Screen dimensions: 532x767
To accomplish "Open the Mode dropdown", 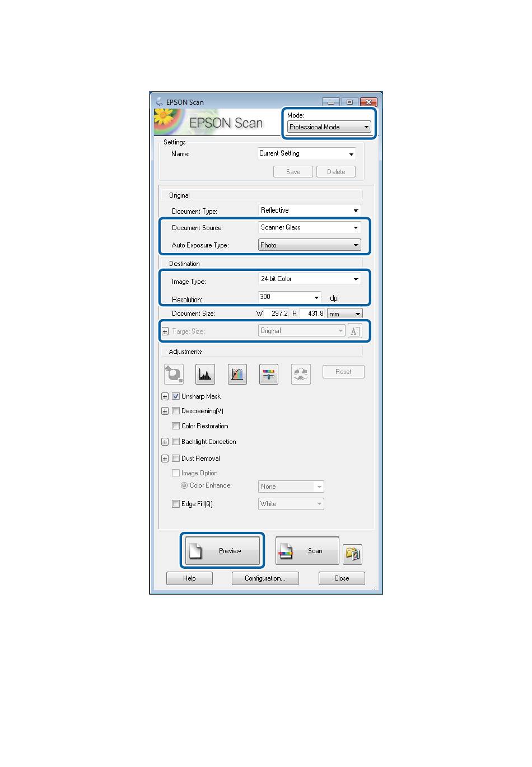I will click(x=329, y=127).
